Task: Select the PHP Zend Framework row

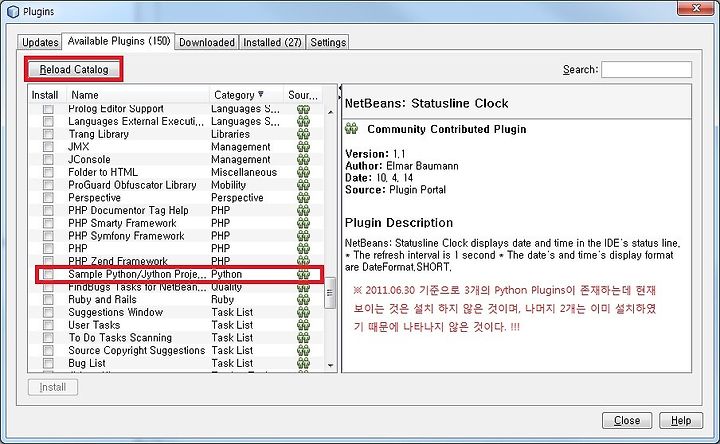Action: (x=176, y=261)
